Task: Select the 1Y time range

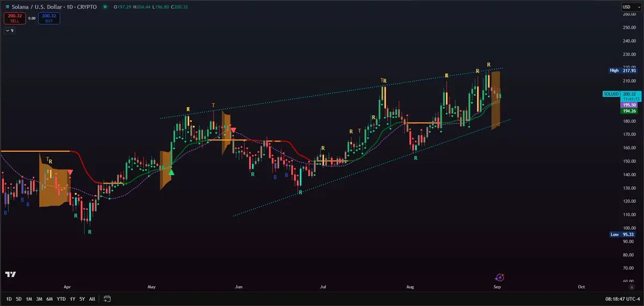Action: coord(73,299)
